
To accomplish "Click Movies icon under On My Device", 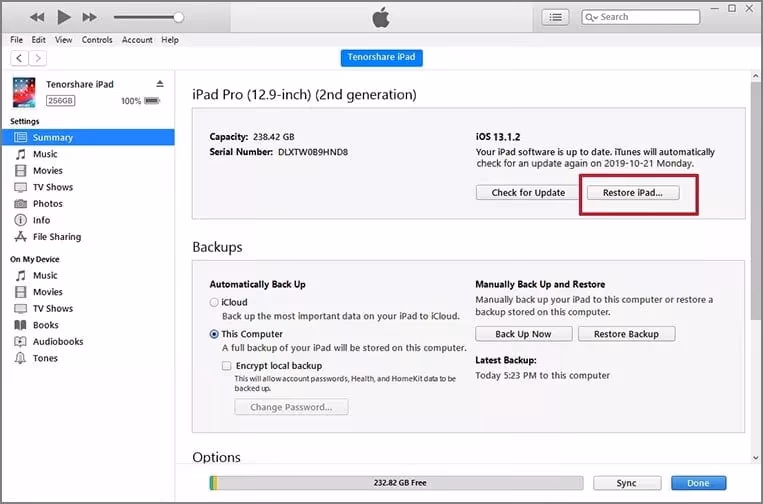I will tap(20, 292).
